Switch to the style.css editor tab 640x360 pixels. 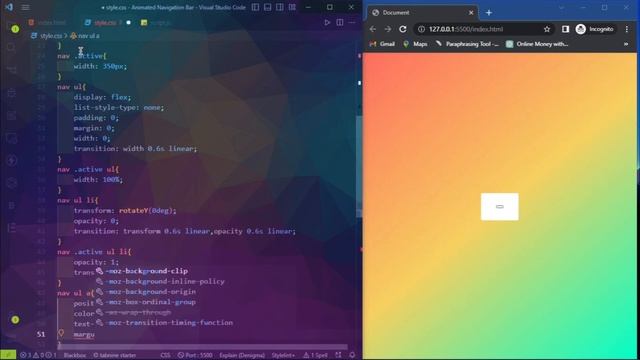105,22
